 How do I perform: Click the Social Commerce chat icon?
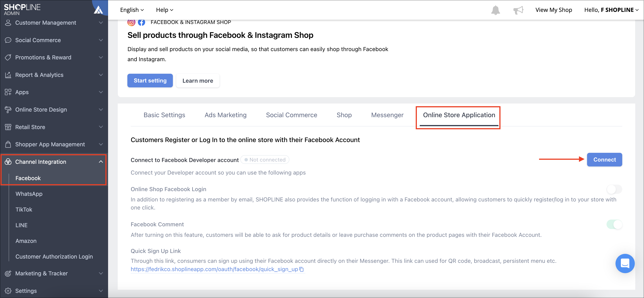click(x=8, y=40)
